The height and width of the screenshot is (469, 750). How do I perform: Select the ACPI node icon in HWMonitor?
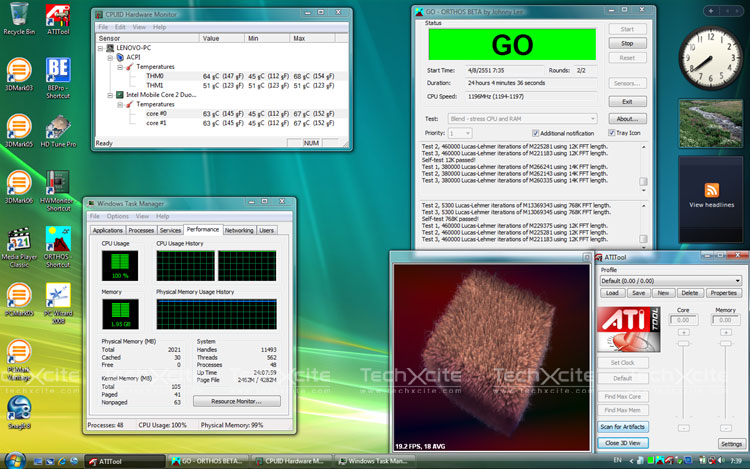pyautogui.click(x=121, y=57)
